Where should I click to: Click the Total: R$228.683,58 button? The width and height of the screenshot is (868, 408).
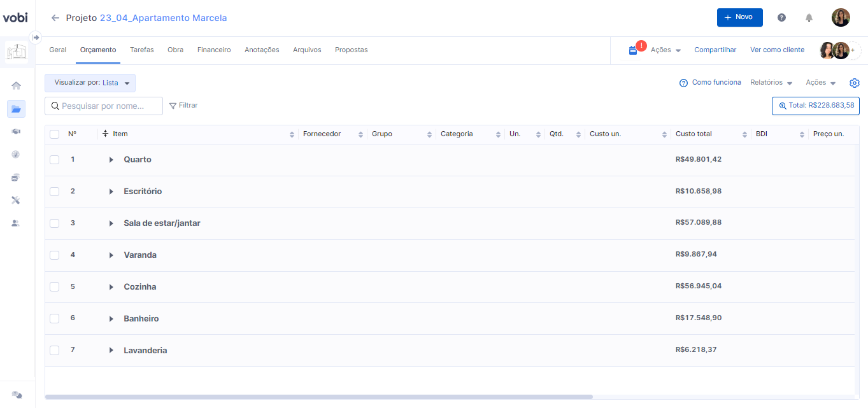pos(815,106)
